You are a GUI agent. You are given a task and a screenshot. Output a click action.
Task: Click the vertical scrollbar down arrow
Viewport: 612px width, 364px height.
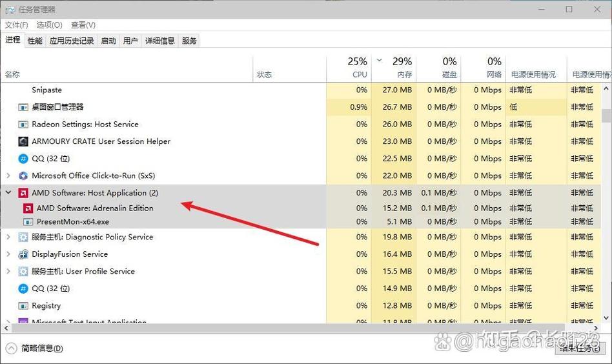606,318
